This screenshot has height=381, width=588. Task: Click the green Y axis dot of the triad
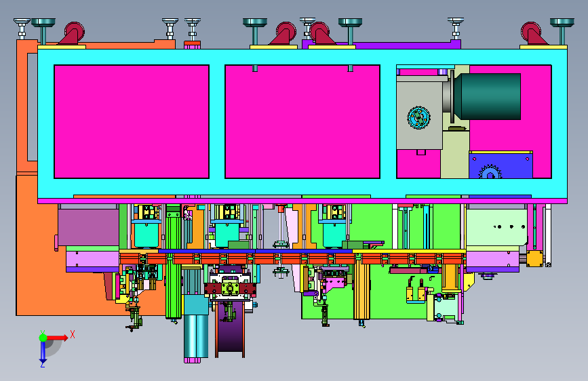[x=43, y=338]
